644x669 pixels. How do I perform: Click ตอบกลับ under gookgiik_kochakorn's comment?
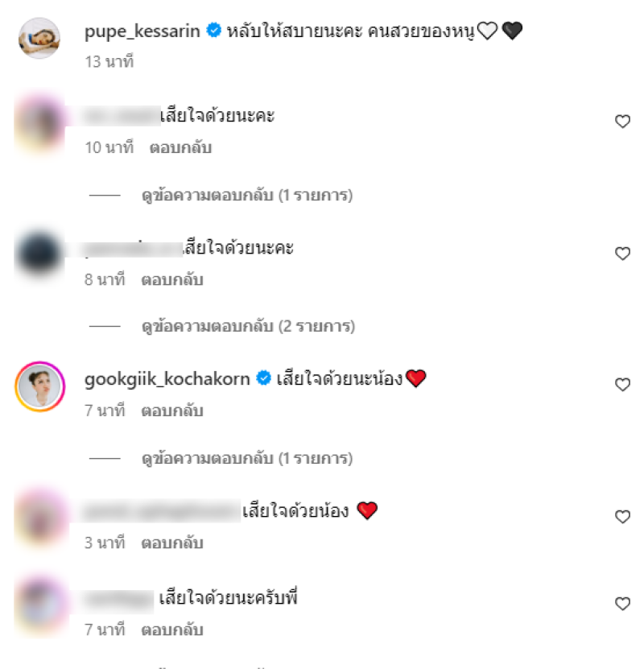pyautogui.click(x=172, y=411)
